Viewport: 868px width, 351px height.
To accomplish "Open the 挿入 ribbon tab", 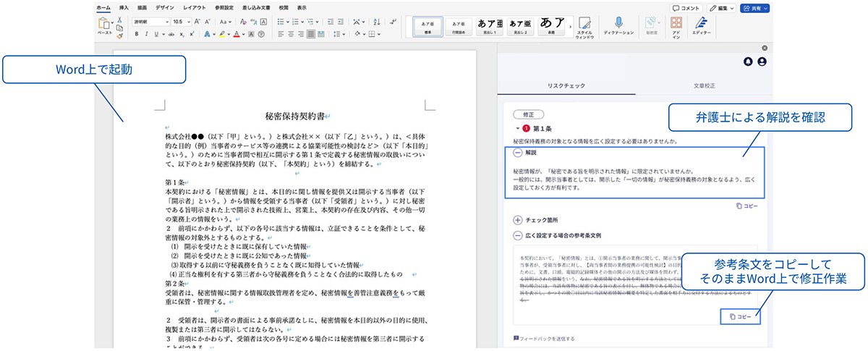I will pyautogui.click(x=124, y=7).
